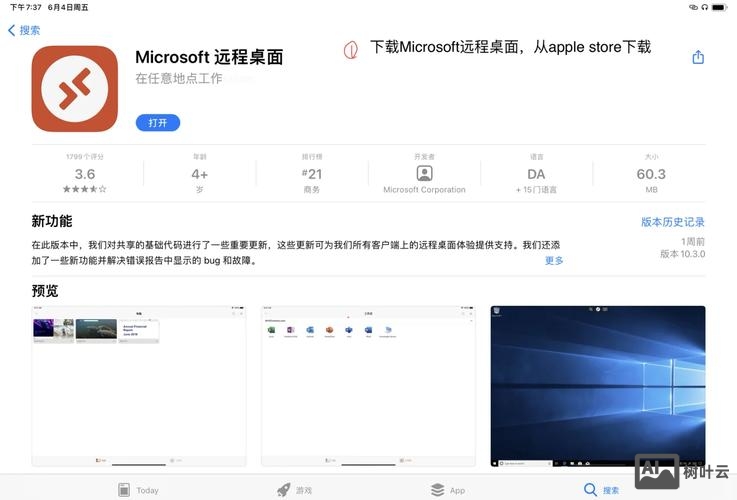Switch to the Today tab
Viewport: 737px width, 500px height.
pyautogui.click(x=138, y=490)
